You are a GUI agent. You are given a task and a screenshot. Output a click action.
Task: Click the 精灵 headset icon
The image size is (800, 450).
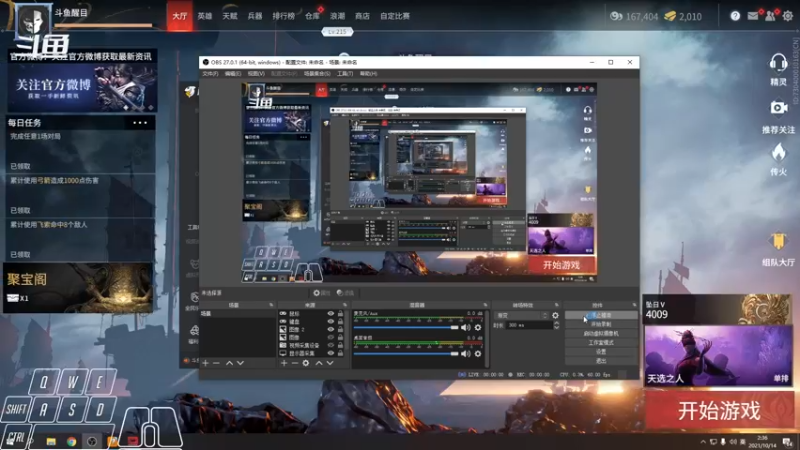(x=778, y=64)
